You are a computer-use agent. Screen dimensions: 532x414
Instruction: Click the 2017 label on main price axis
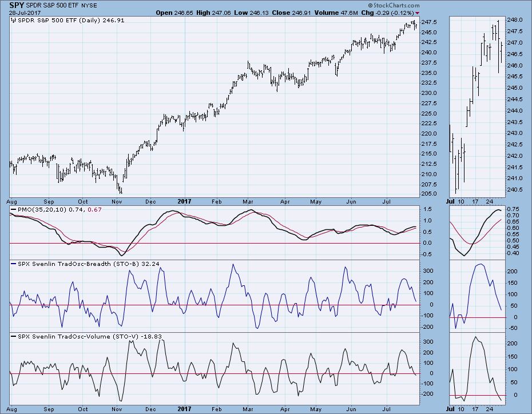point(185,201)
